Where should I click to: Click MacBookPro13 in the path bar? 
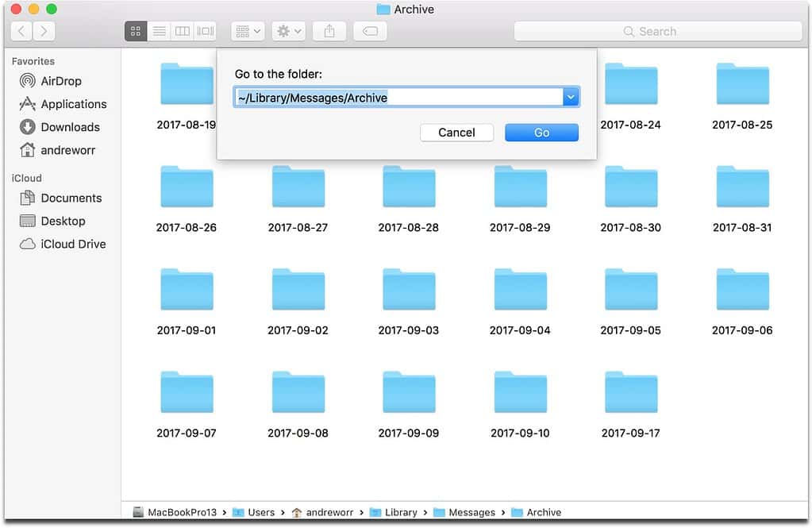coord(175,512)
